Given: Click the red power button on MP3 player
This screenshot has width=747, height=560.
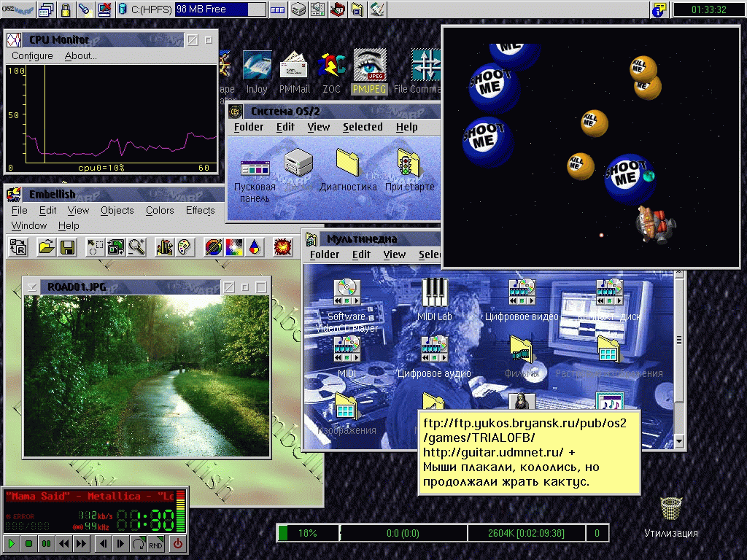Looking at the screenshot, I should [x=178, y=543].
